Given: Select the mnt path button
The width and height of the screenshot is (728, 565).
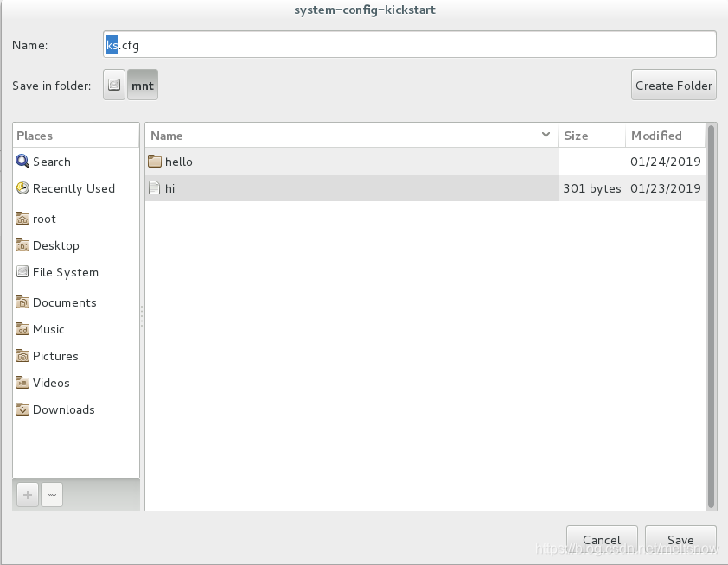Looking at the screenshot, I should point(143,85).
